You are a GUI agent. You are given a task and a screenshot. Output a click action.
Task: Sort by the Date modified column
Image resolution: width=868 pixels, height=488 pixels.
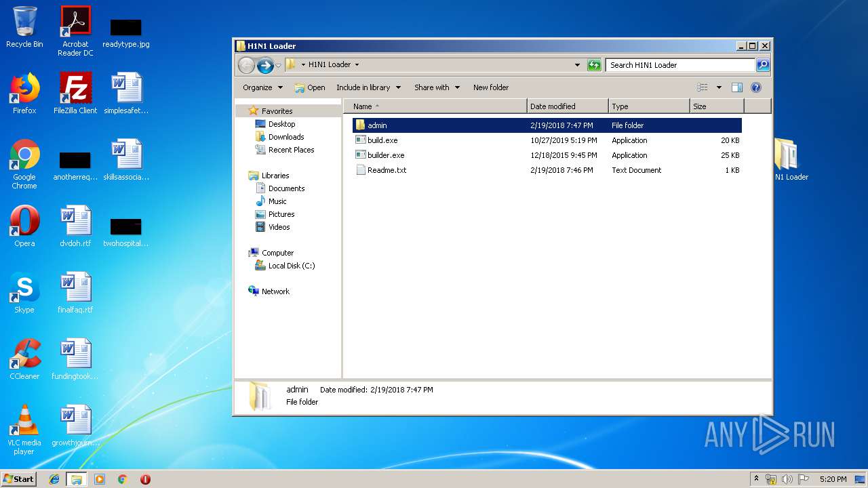click(568, 106)
